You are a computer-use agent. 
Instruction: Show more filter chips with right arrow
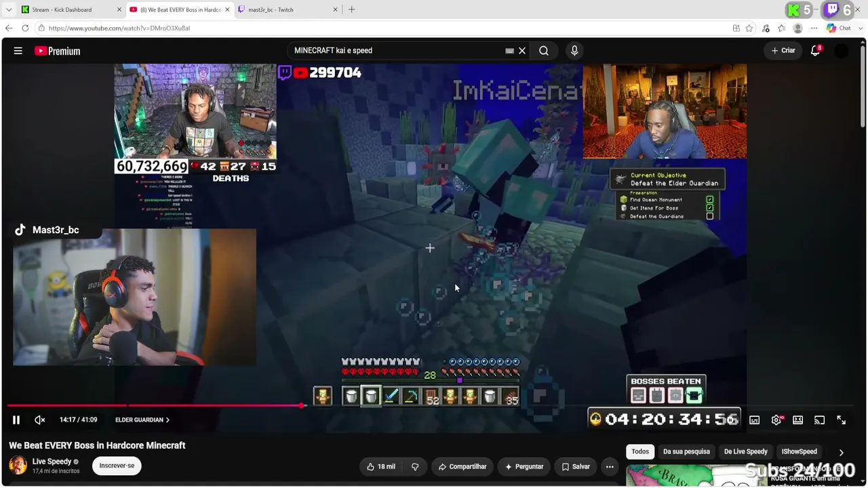(842, 452)
